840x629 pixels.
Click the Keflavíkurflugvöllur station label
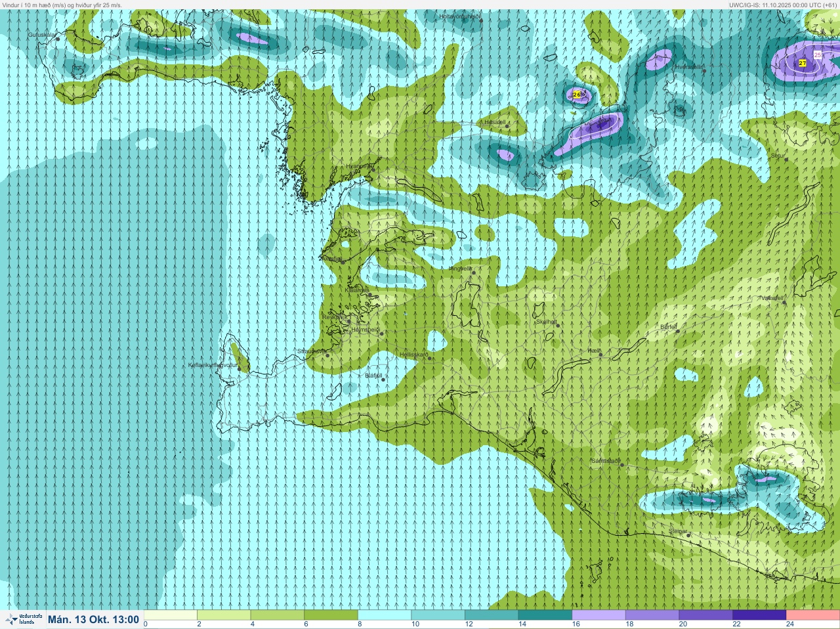coord(211,364)
